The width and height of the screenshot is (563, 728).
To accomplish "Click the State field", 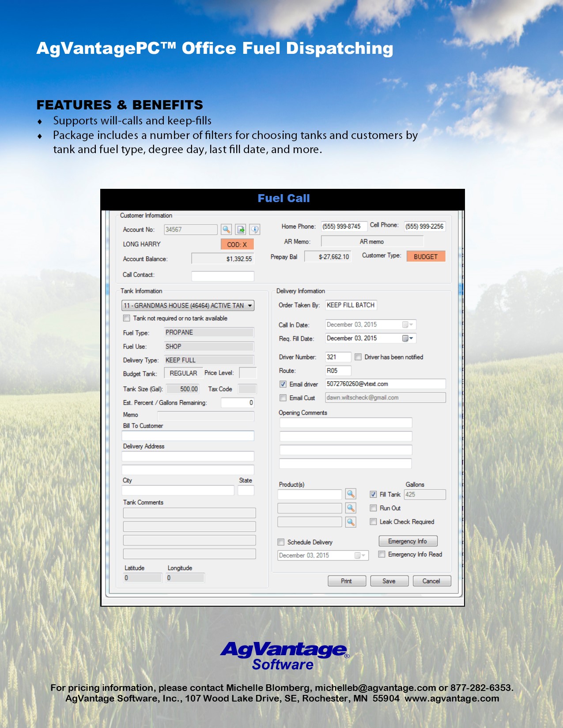I will [246, 490].
